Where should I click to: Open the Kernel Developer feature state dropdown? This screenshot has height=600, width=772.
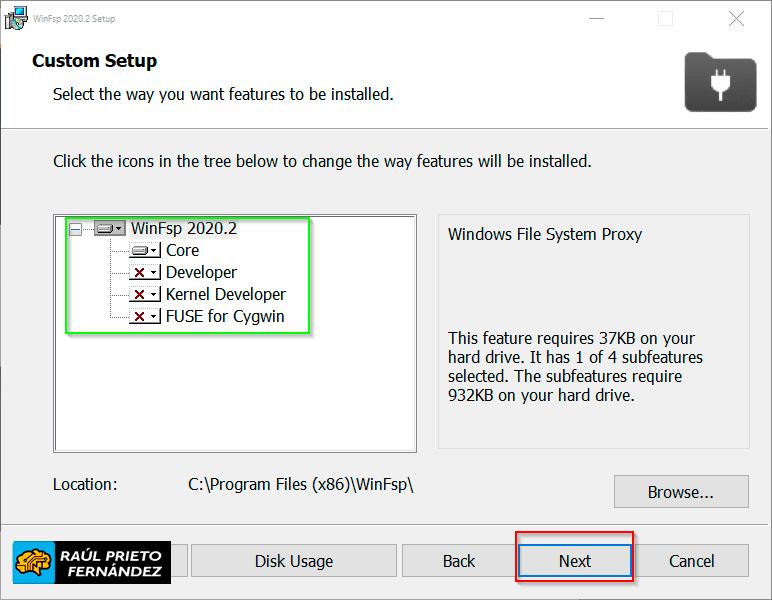click(145, 295)
